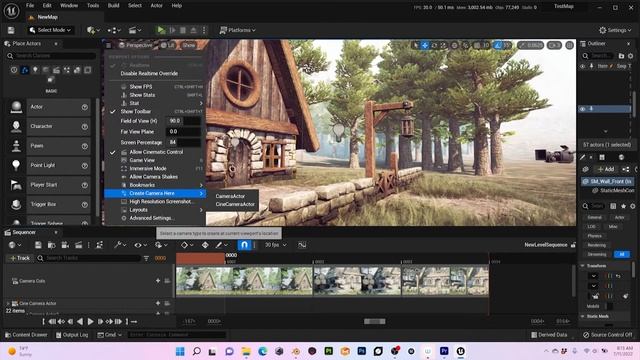Toggle Allow Cinematic Control checkbox
This screenshot has width=640, height=360.
point(113,152)
